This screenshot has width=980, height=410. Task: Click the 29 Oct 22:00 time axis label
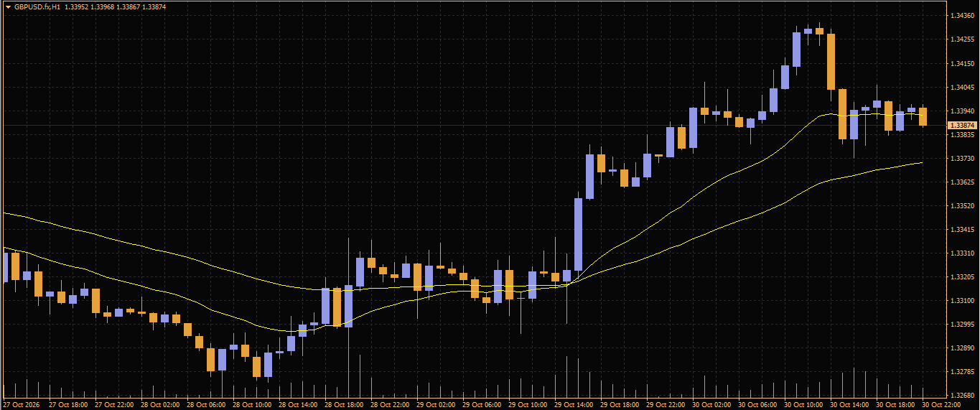(666, 405)
